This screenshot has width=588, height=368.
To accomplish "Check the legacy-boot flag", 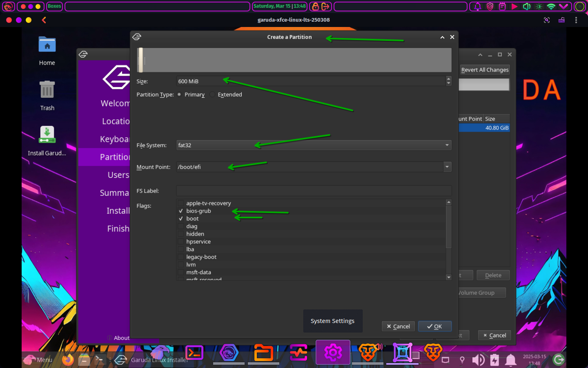I will (x=181, y=257).
